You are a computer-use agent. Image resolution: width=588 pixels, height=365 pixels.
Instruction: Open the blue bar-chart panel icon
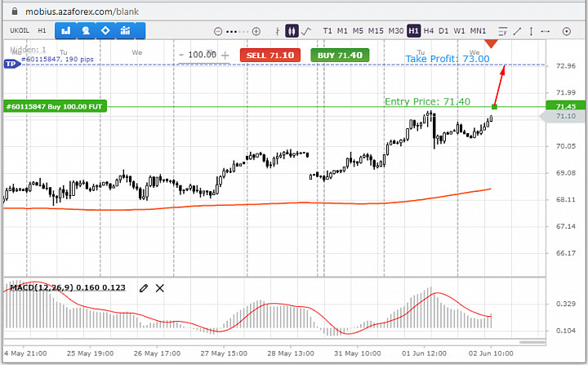[66, 30]
